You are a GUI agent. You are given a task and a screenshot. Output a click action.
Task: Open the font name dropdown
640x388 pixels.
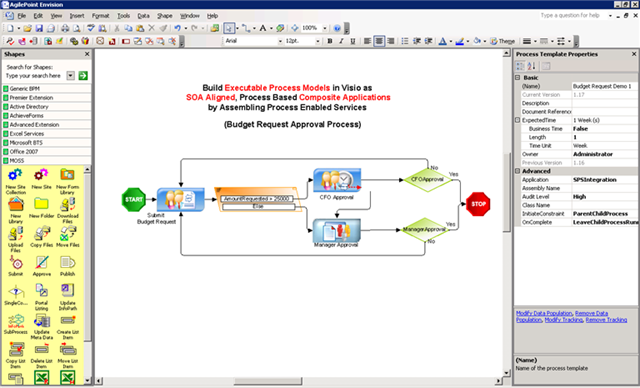click(x=280, y=41)
